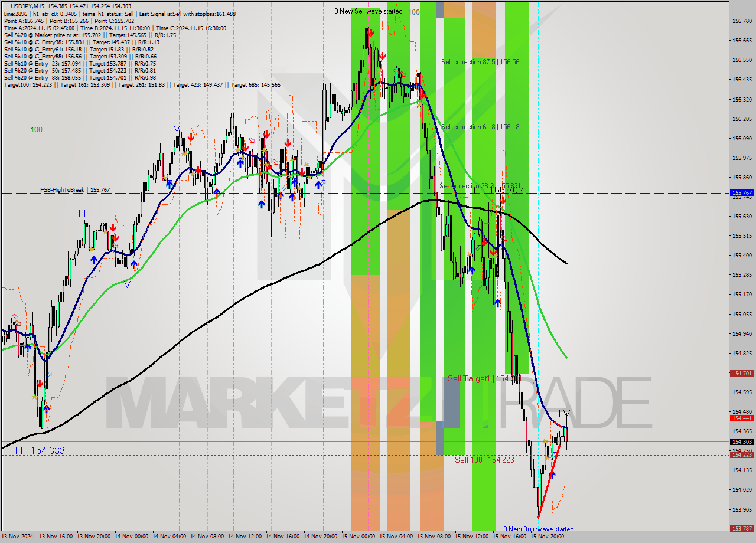Screen dimensions: 756x543
Task: Click the 155.400 value on the price scale
Action: (x=742, y=256)
